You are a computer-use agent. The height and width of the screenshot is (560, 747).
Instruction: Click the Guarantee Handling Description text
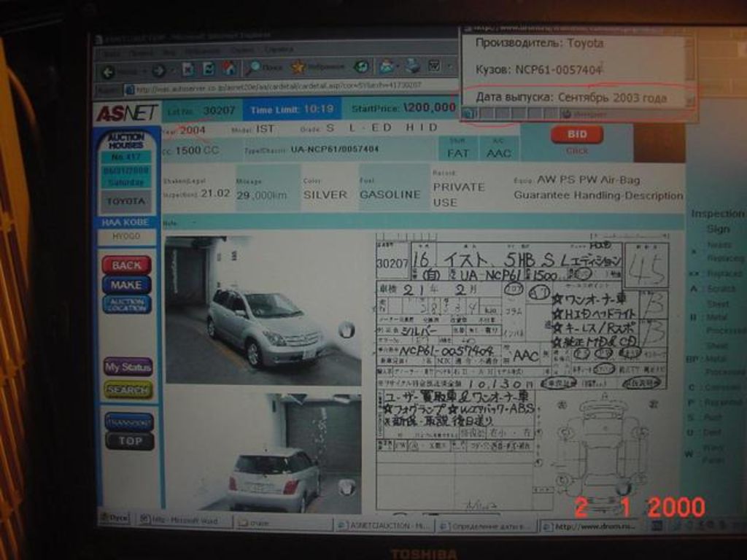[598, 195]
